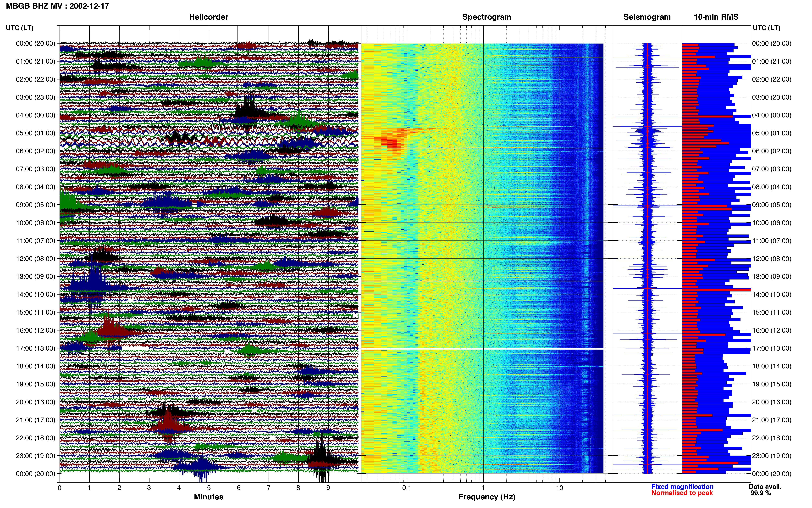The width and height of the screenshot is (812, 508).
Task: Click RMS-side time label '14:00 (10:00)'
Action: click(772, 294)
